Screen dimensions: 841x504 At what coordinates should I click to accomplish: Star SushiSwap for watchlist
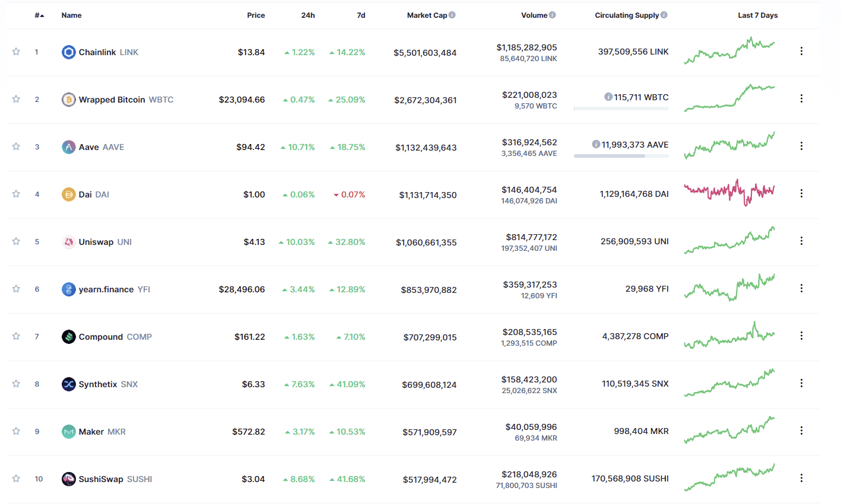(16, 479)
